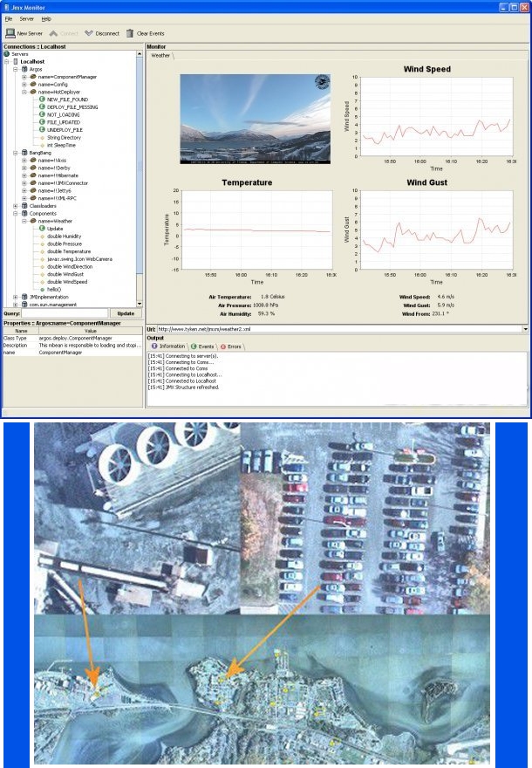The width and height of the screenshot is (532, 768).
Task: Click the New Server toolbar icon
Action: point(10,32)
